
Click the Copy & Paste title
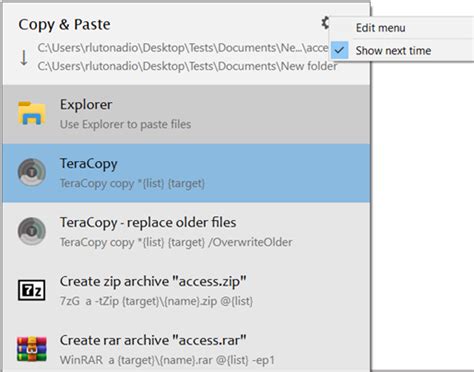point(64,25)
